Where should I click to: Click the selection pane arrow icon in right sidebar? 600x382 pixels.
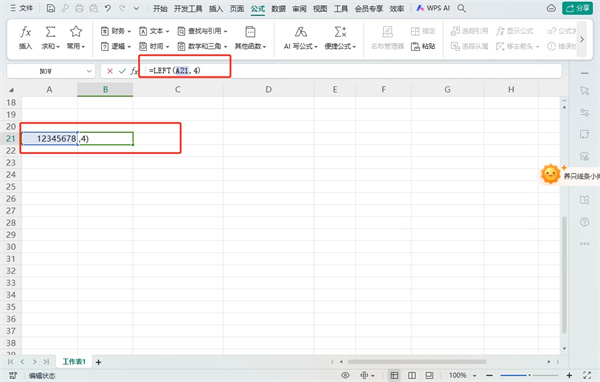click(x=584, y=91)
